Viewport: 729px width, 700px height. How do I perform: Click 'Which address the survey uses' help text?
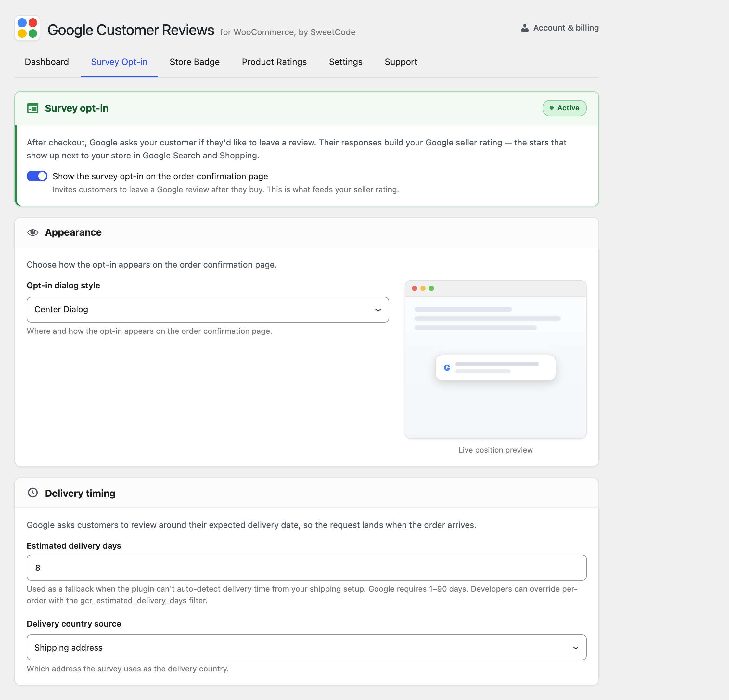(x=128, y=669)
